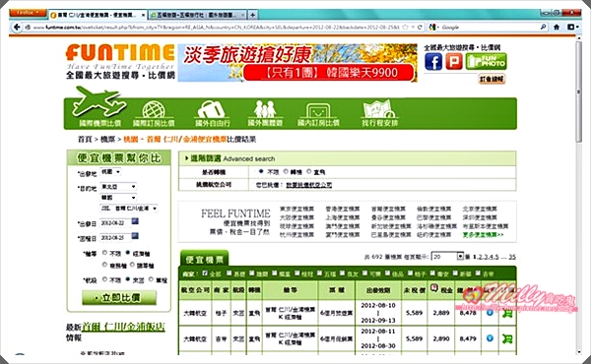The image size is (591, 364).
Task: Click the tax info icon in table header
Action: coord(434,288)
